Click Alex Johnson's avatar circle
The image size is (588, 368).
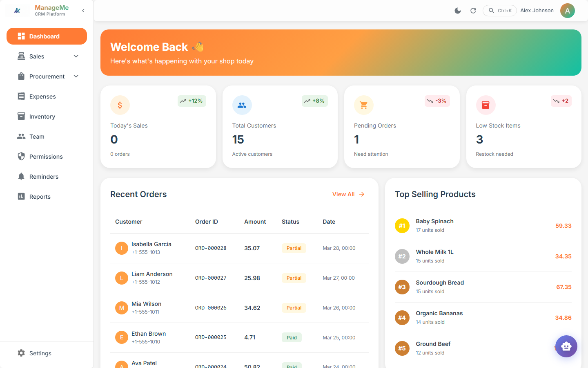click(x=568, y=11)
